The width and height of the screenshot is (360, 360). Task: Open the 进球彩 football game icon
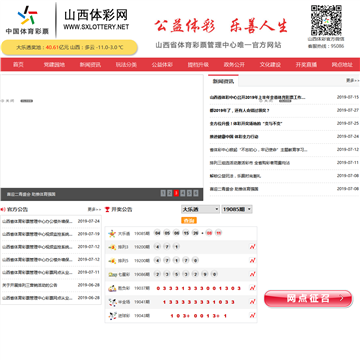point(112,315)
